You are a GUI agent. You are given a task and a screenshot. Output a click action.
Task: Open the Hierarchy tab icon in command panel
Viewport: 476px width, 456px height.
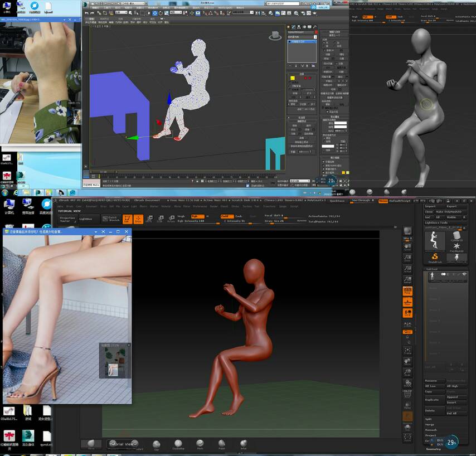click(299, 27)
